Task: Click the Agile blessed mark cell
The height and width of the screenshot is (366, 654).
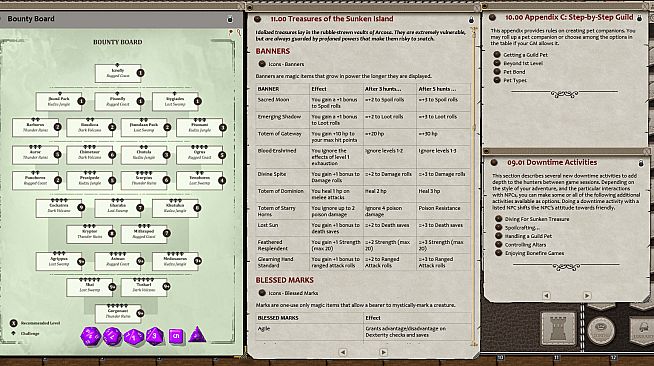Action: click(309, 332)
